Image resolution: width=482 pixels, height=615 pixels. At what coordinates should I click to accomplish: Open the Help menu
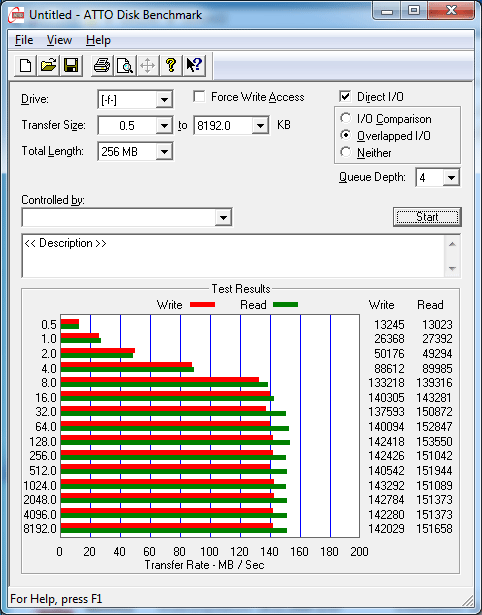point(98,40)
